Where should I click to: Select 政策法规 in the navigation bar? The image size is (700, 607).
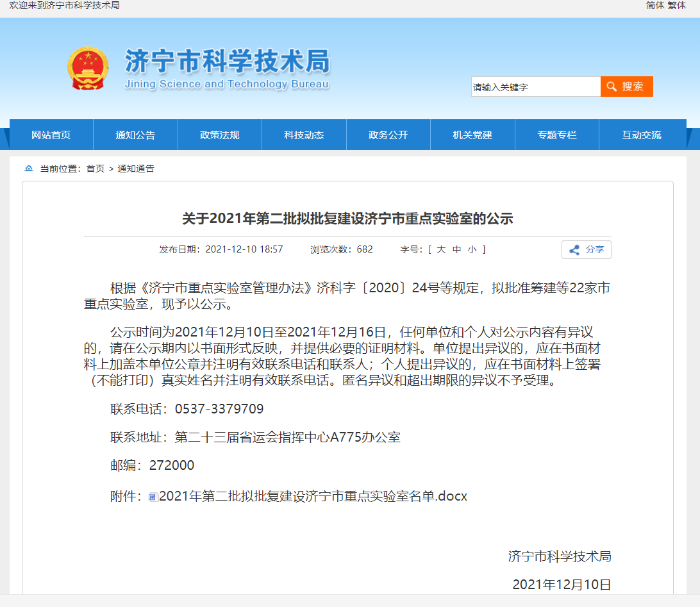click(219, 135)
